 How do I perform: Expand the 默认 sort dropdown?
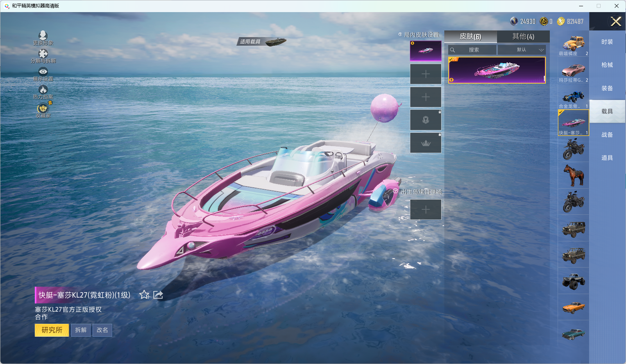tap(522, 50)
